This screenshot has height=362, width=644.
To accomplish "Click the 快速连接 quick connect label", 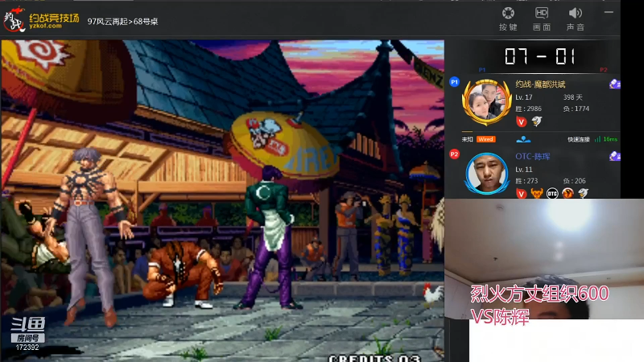I will pos(578,139).
